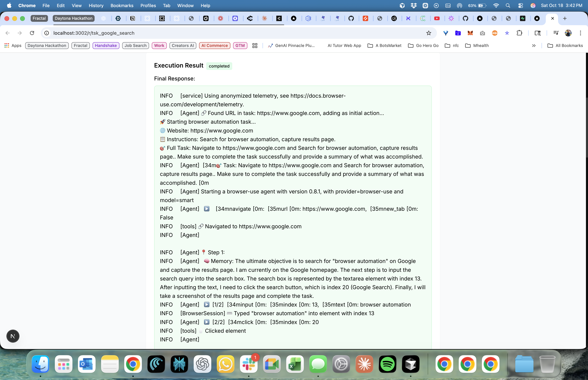Show hidden bookmarks with double chevron
Viewport: 588px width, 380px height.
[x=534, y=46]
